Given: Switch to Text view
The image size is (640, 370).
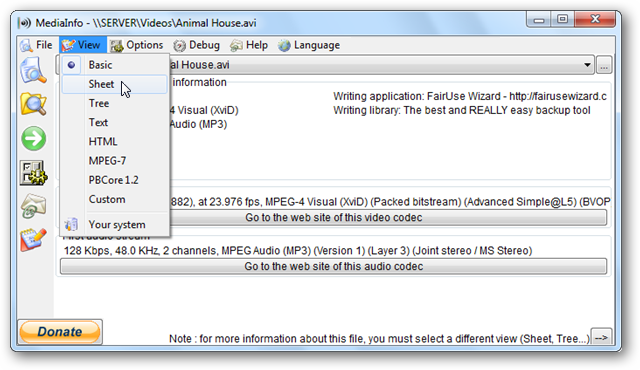Looking at the screenshot, I should click(114, 122).
